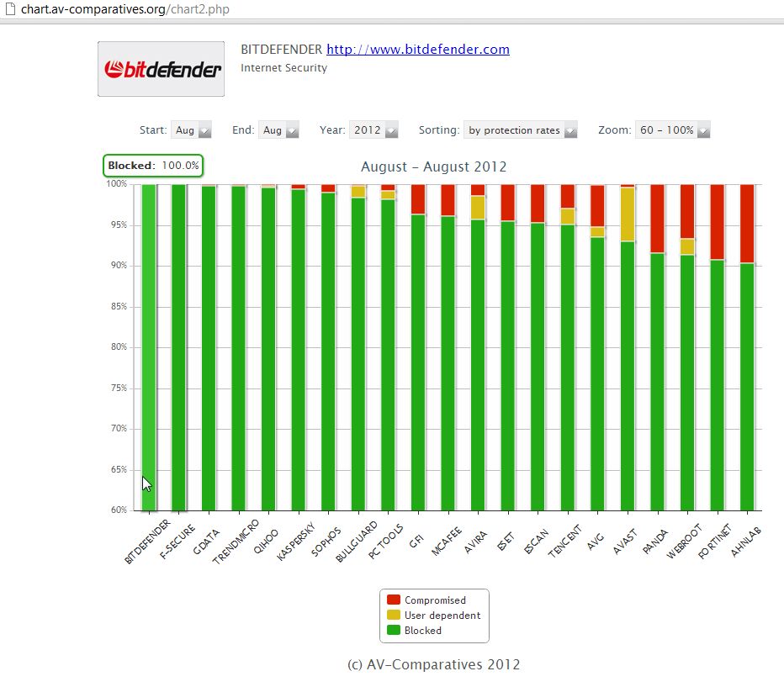Open the Start month dropdown
This screenshot has width=784, height=687.
coord(191,129)
